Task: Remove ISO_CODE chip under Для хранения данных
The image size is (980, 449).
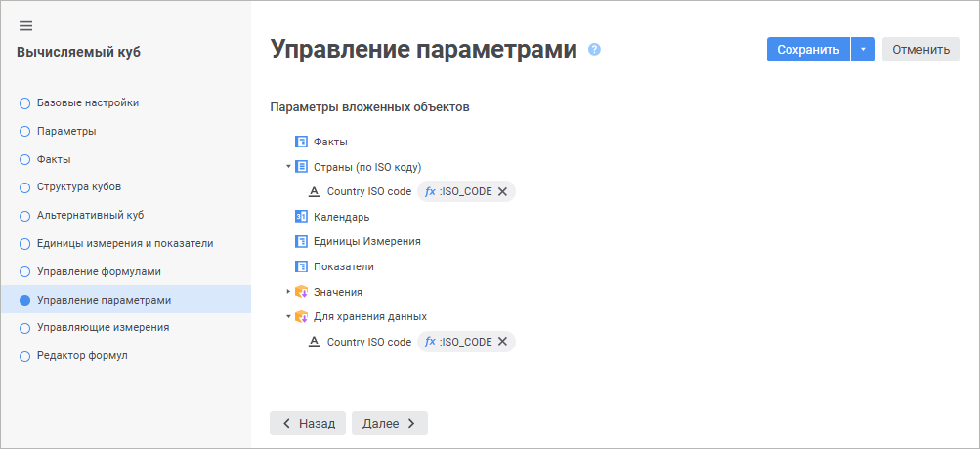Action: click(x=502, y=342)
